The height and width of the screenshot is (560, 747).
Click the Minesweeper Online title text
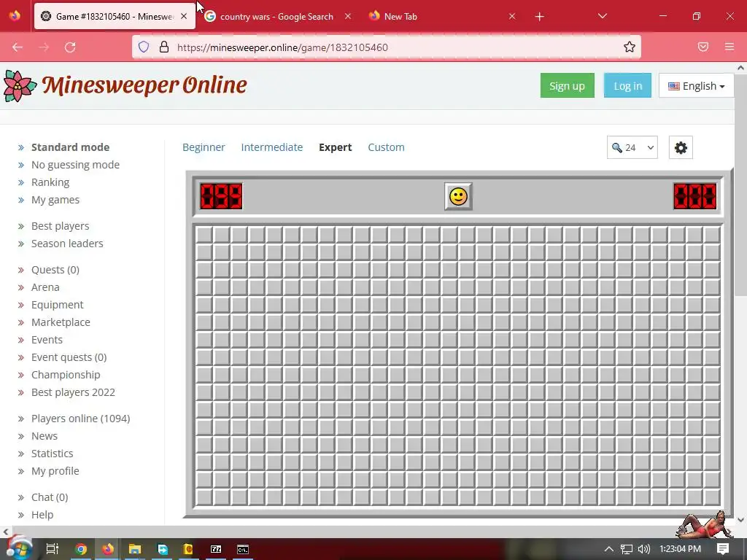pyautogui.click(x=144, y=86)
